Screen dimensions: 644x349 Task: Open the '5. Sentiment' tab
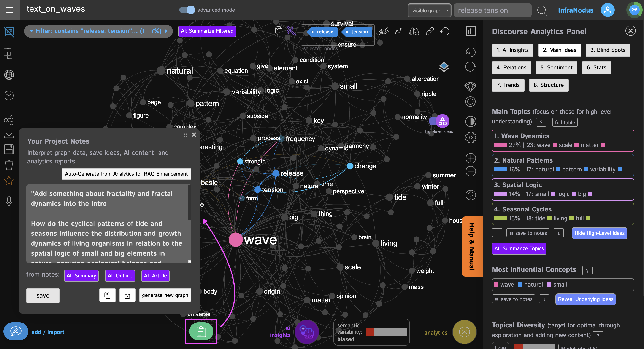tap(556, 68)
